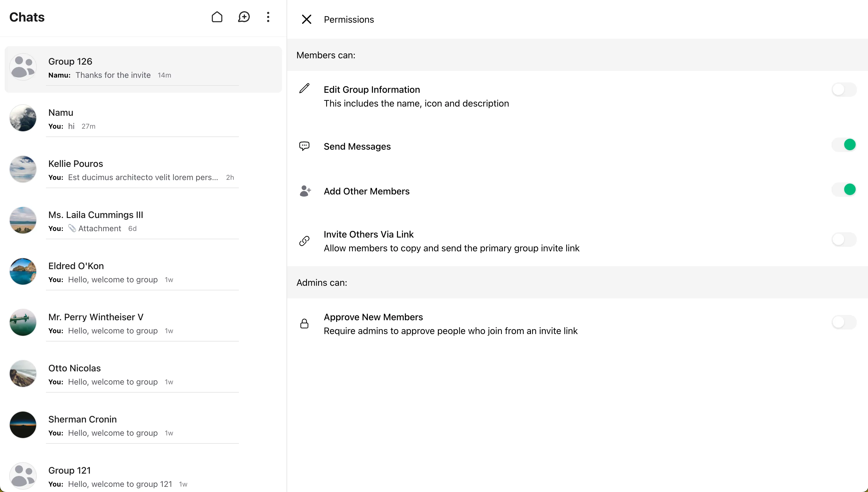
Task: Click Mr. Perry Wintheiser V's avatar
Action: 23,322
